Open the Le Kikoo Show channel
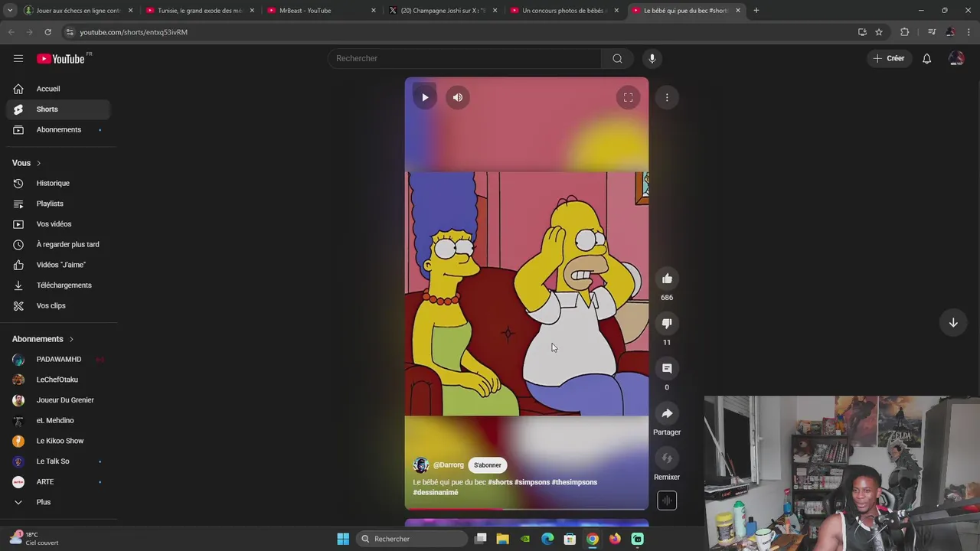Viewport: 980px width, 551px height. pyautogui.click(x=58, y=441)
